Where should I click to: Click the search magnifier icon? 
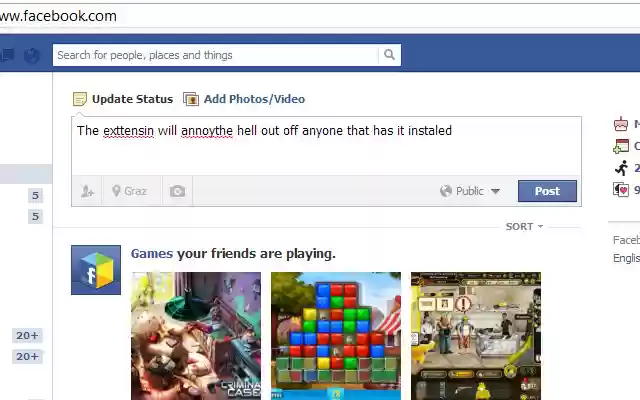[x=389, y=55]
